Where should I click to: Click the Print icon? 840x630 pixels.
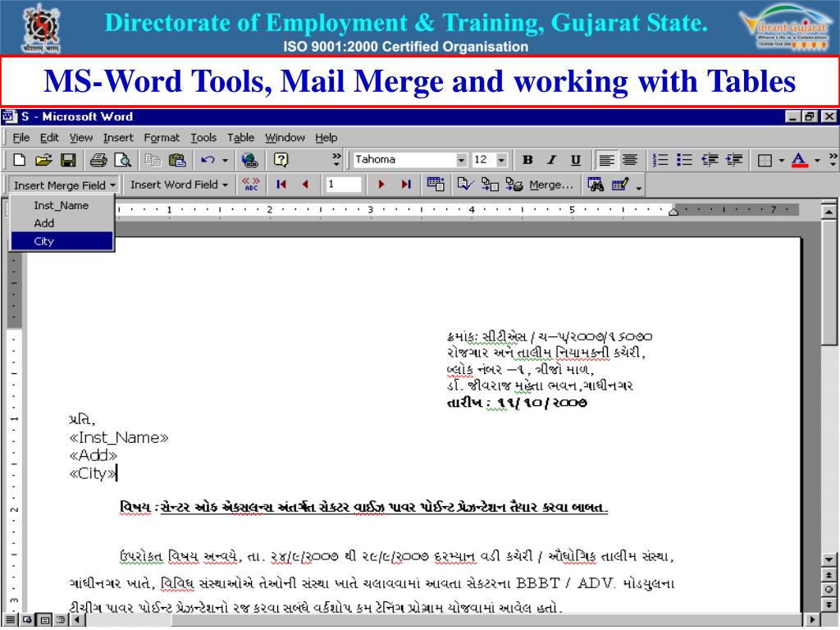98,160
